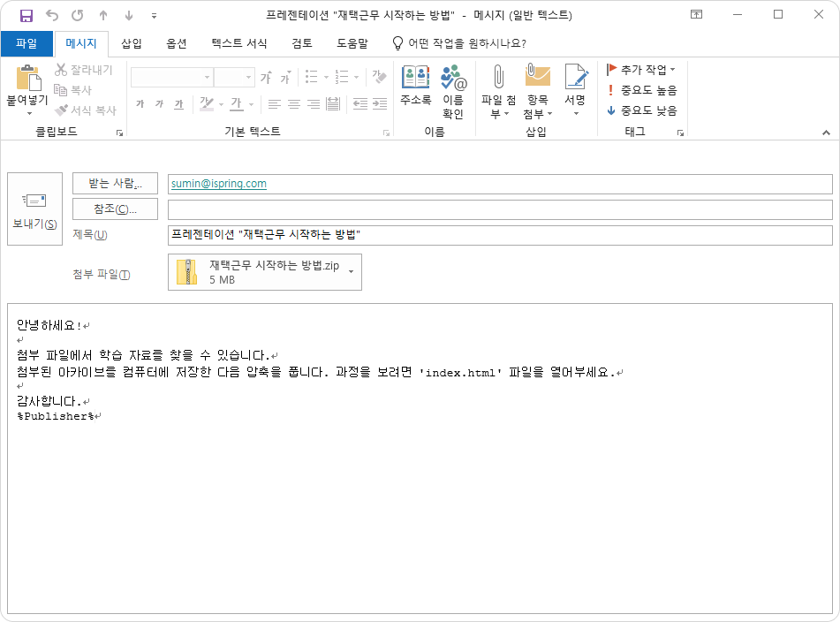Click the 붙여넣기 clipboard icon
Image resolution: width=840 pixels, height=622 pixels.
click(28, 79)
